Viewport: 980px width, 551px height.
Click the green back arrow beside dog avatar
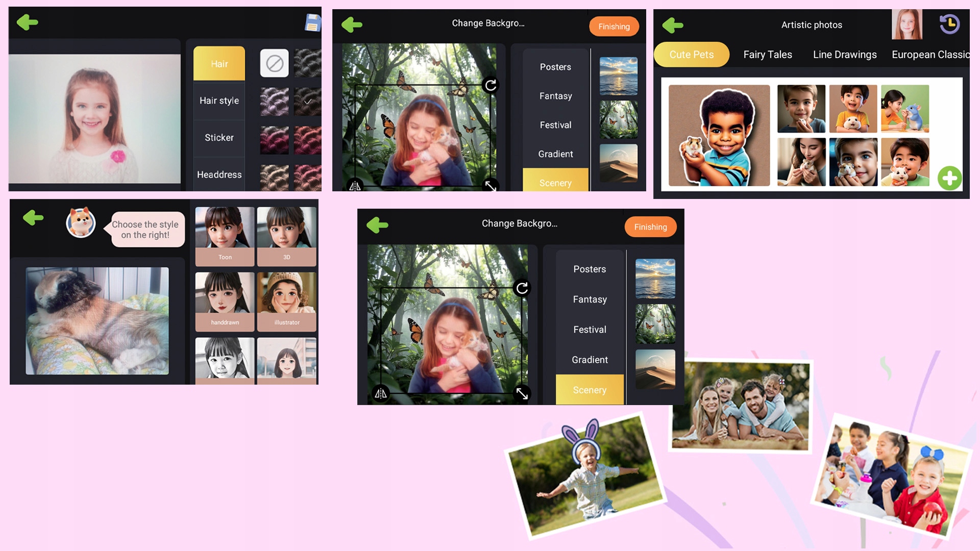tap(33, 218)
